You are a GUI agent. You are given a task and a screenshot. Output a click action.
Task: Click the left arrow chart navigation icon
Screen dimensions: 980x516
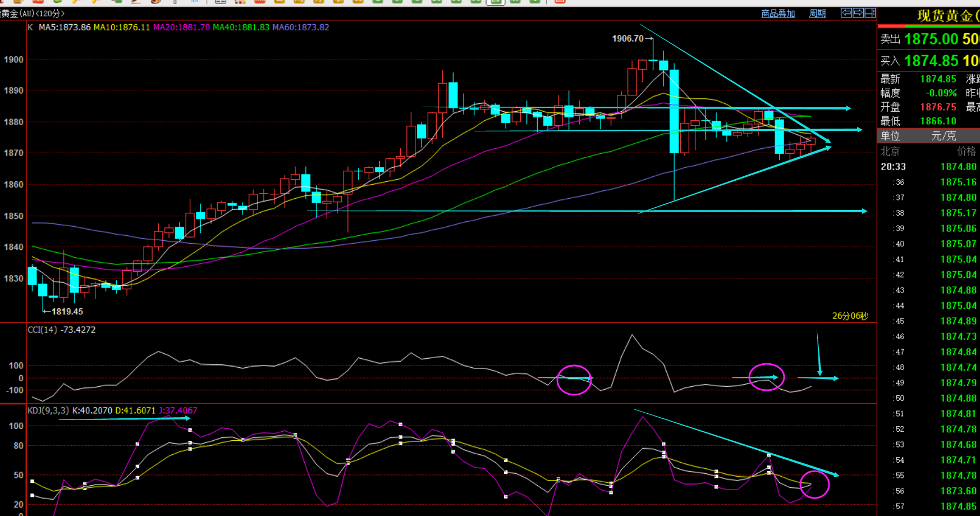(x=846, y=13)
